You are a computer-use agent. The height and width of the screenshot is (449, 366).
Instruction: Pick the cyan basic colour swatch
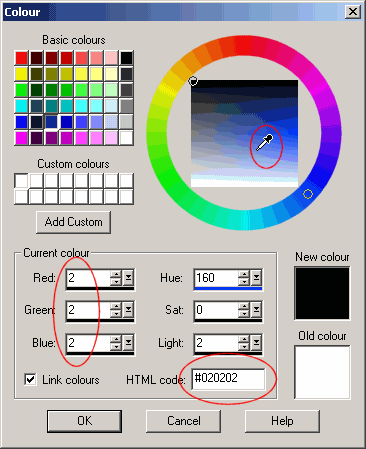tap(22, 106)
